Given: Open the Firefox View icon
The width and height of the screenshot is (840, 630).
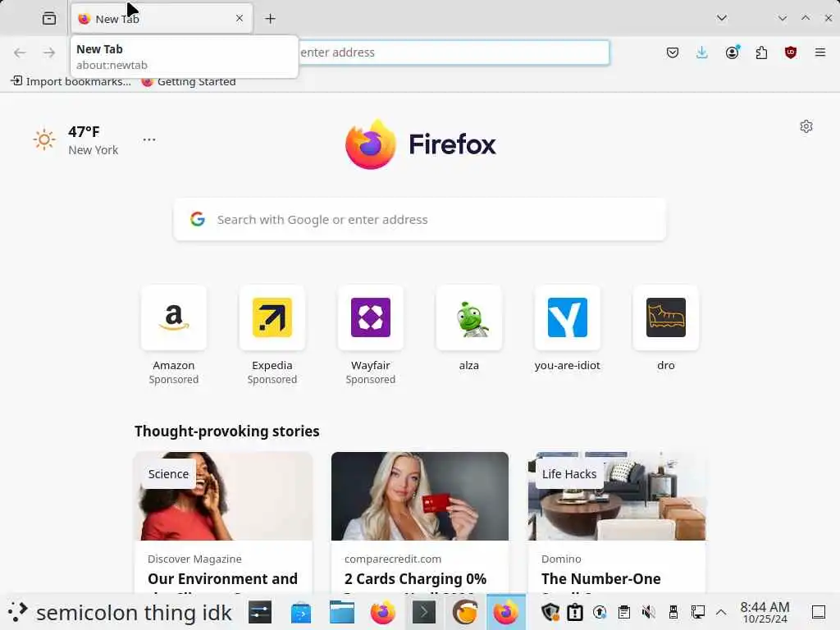Looking at the screenshot, I should coord(48,19).
